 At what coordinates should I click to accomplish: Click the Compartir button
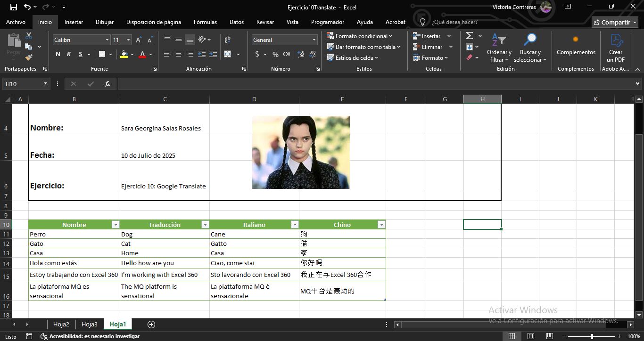click(x=615, y=22)
